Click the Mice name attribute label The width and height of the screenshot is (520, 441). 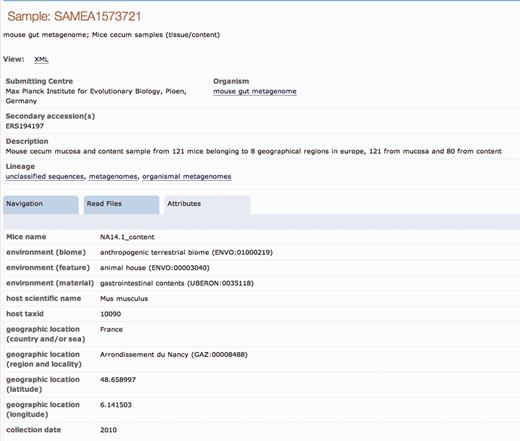point(26,237)
